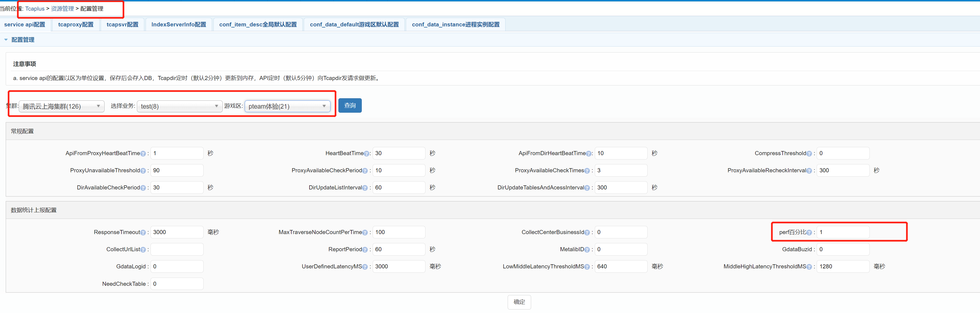Switch to IndexServerInfo配置 tab
This screenshot has height=313, width=980.
coord(178,24)
